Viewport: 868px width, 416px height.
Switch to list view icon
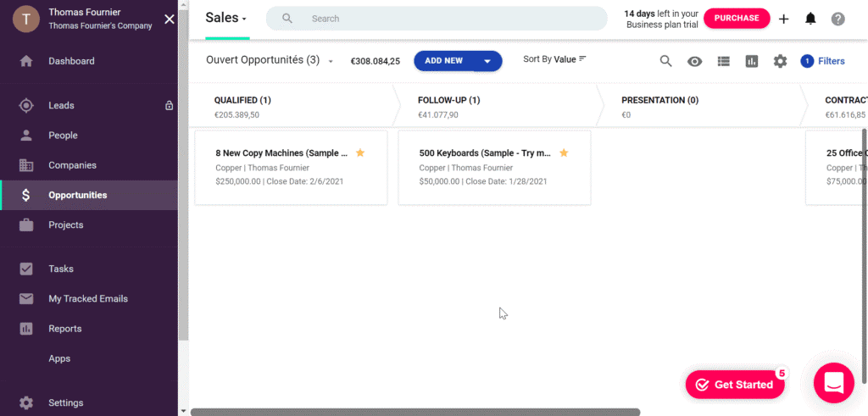click(x=724, y=61)
